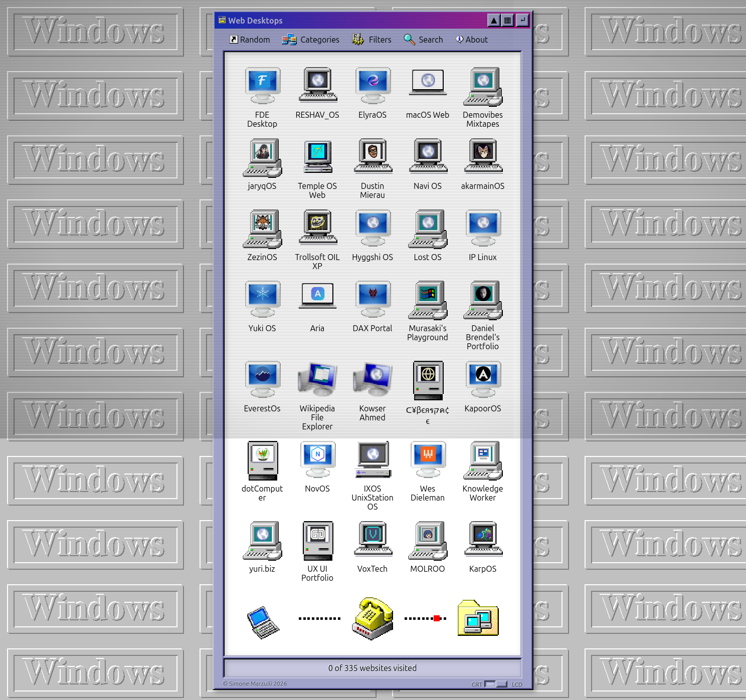Open the FDE Desktop icon

262,86
